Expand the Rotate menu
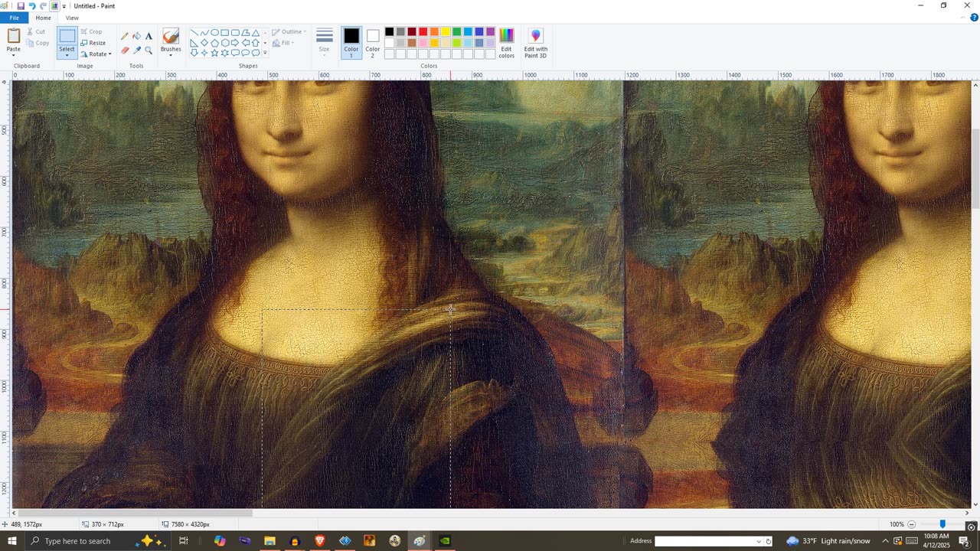 pos(96,54)
